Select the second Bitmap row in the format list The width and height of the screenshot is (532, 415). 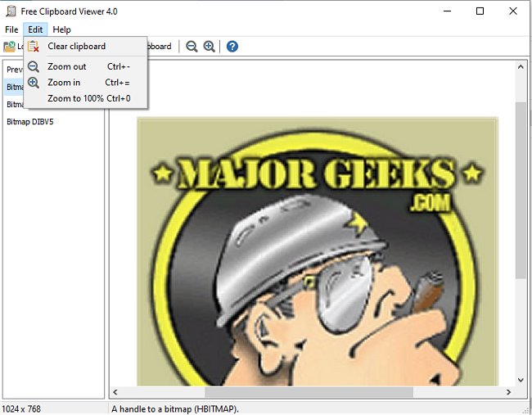click(x=14, y=104)
